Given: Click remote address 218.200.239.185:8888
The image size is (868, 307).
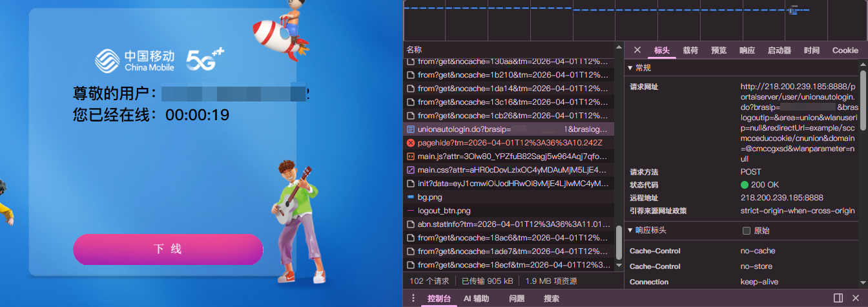Looking at the screenshot, I should pyautogui.click(x=782, y=198).
